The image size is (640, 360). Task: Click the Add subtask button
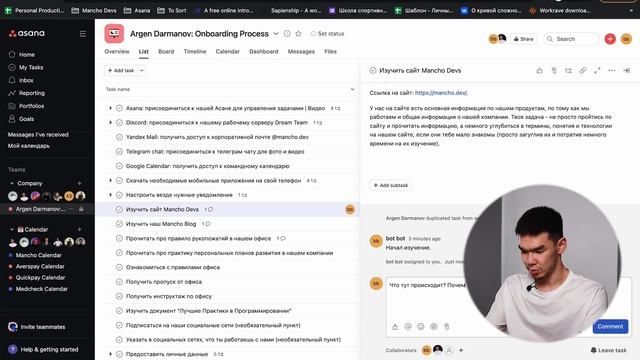point(391,185)
